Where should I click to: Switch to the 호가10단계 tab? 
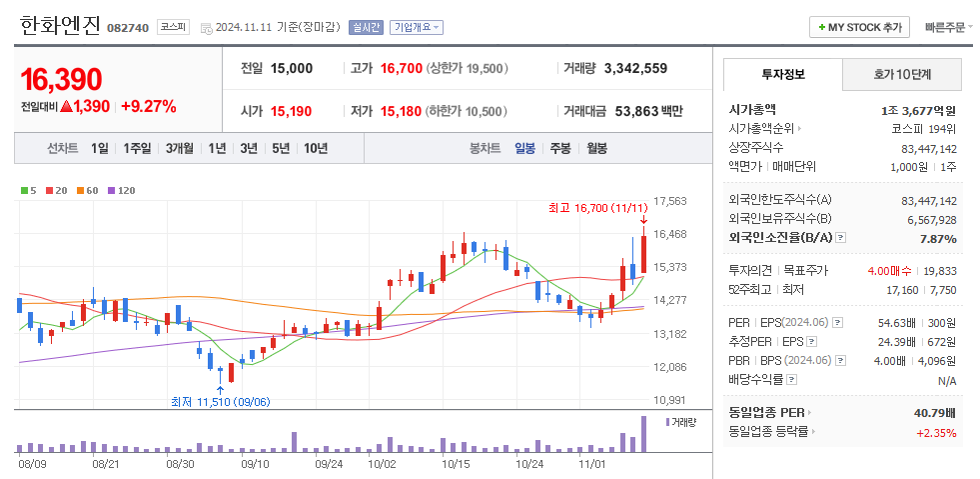[902, 74]
